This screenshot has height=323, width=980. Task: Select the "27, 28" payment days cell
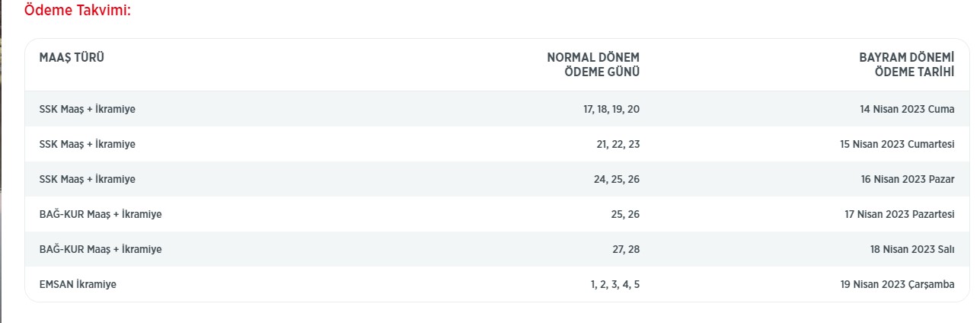pos(625,249)
